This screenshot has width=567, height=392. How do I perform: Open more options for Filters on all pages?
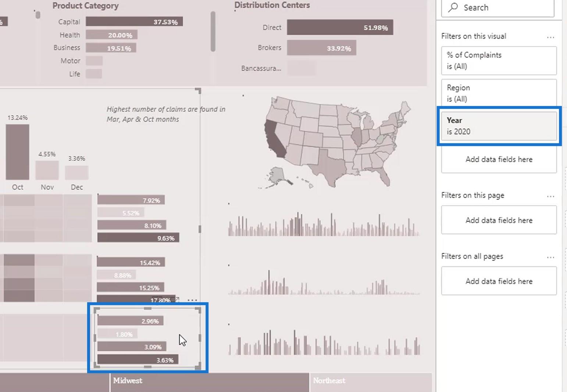tap(550, 257)
